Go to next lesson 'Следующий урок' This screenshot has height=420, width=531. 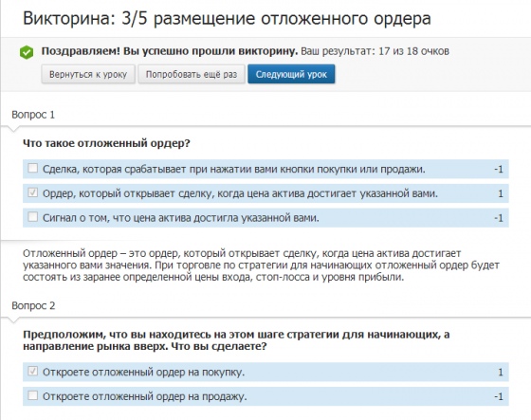point(291,74)
